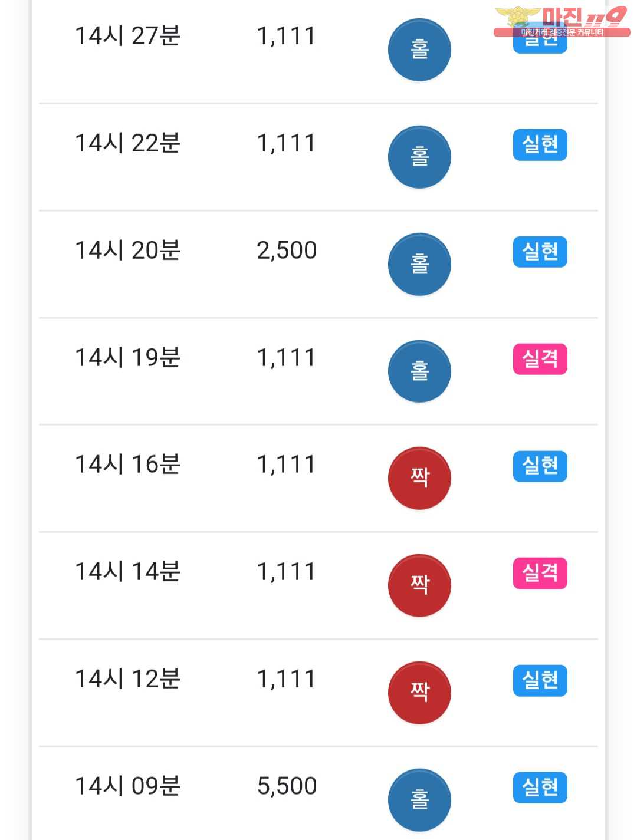Image resolution: width=637 pixels, height=840 pixels.
Task: Click the 14시 20분 time entry
Action: (x=127, y=251)
